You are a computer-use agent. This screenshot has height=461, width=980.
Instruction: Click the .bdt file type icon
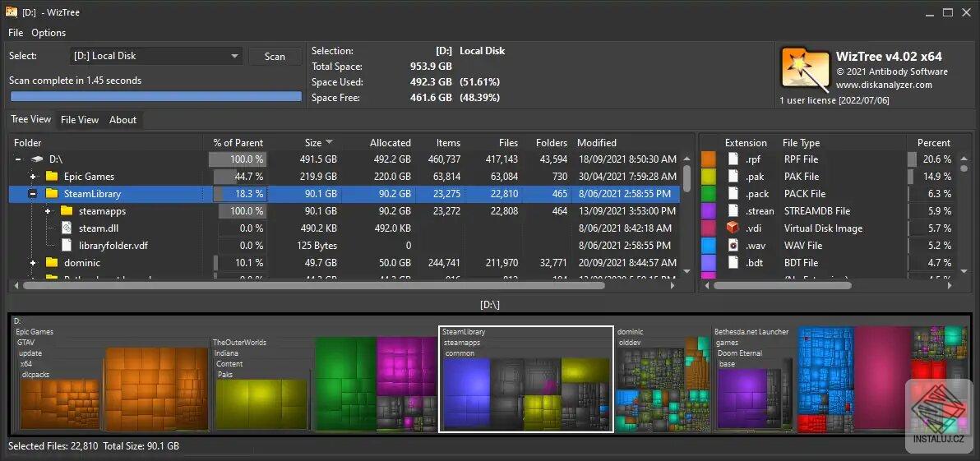click(733, 263)
